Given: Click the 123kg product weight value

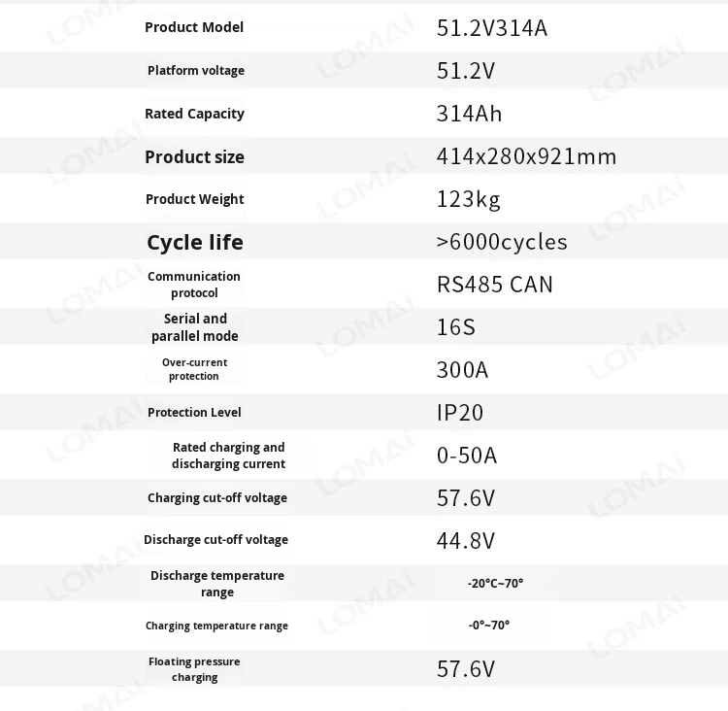Looking at the screenshot, I should tap(469, 199).
